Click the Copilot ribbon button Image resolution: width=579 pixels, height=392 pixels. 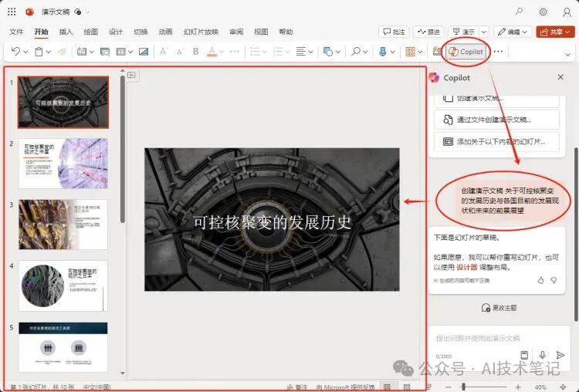pyautogui.click(x=466, y=52)
